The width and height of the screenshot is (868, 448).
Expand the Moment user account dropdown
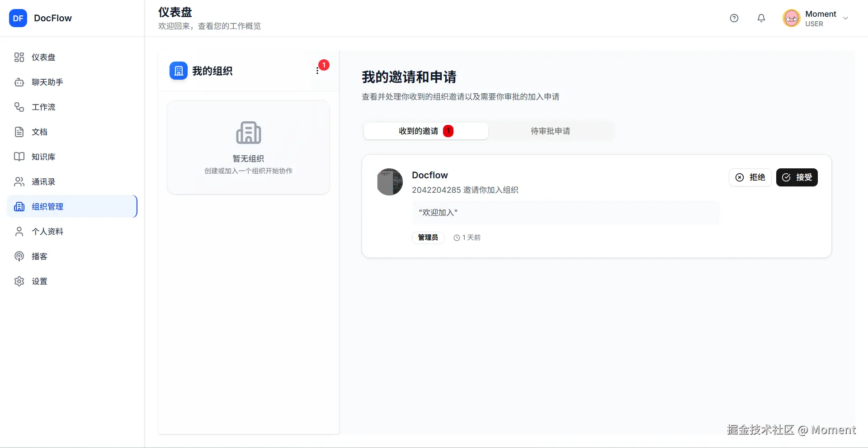846,18
